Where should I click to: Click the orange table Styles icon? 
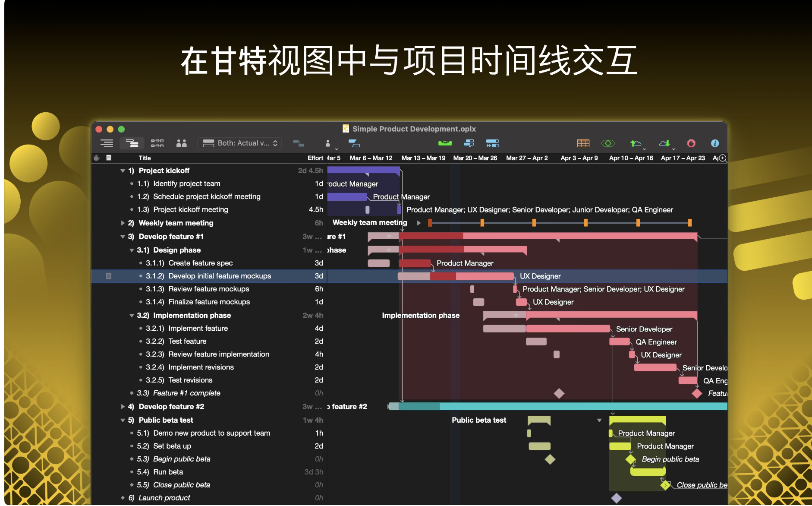583,143
